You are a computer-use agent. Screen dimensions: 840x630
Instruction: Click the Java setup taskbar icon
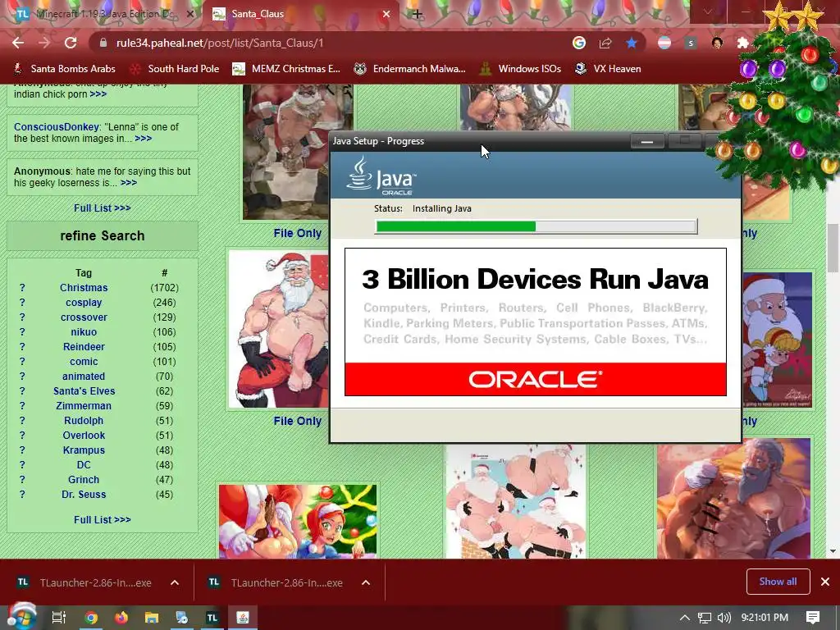tap(243, 618)
